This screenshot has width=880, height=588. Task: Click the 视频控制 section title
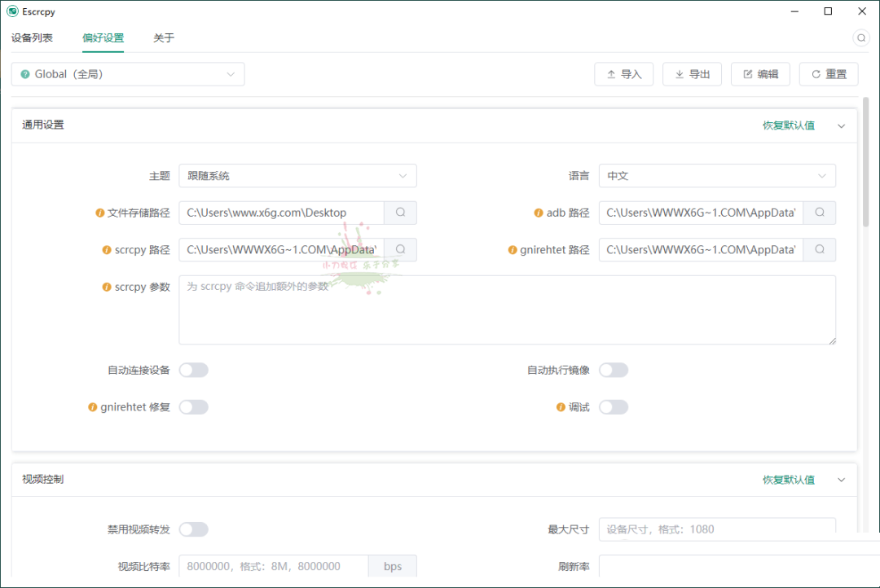coord(42,479)
